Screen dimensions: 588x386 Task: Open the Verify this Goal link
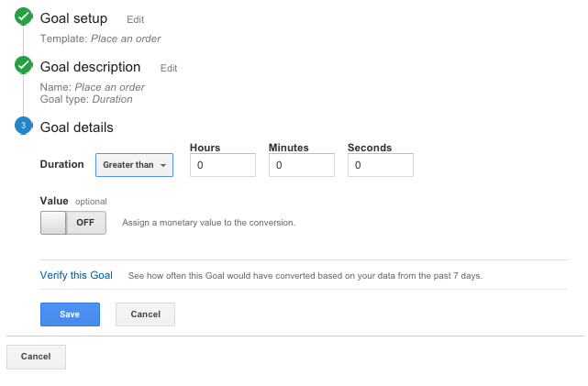pos(76,275)
